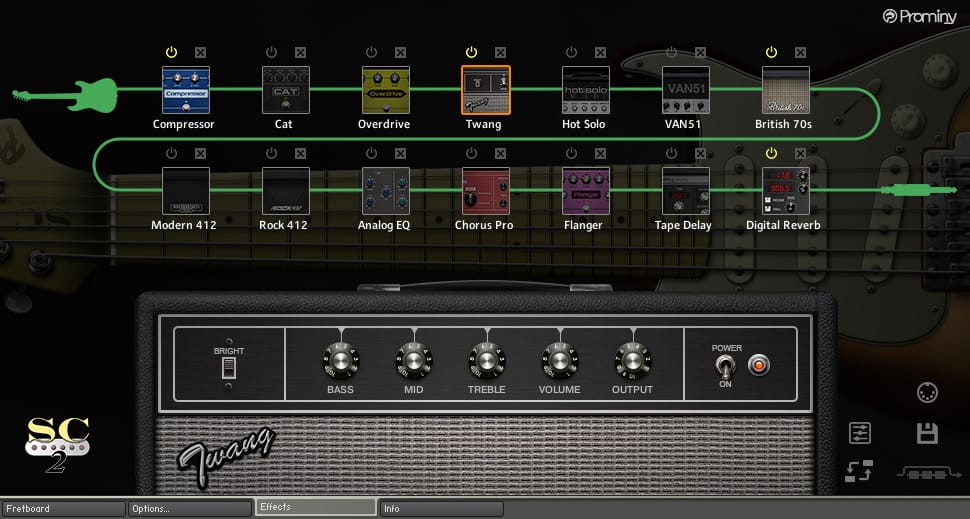Flip the amp POWER ON switch
Image resolution: width=970 pixels, height=519 pixels.
724,366
